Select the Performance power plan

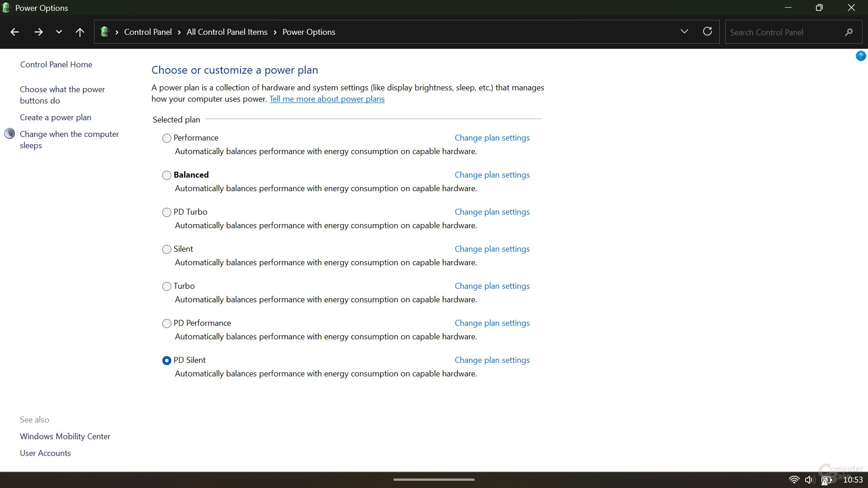[x=167, y=138]
